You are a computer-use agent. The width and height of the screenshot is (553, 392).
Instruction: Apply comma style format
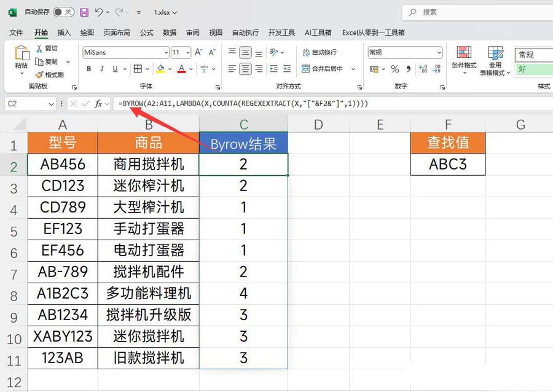[x=409, y=69]
